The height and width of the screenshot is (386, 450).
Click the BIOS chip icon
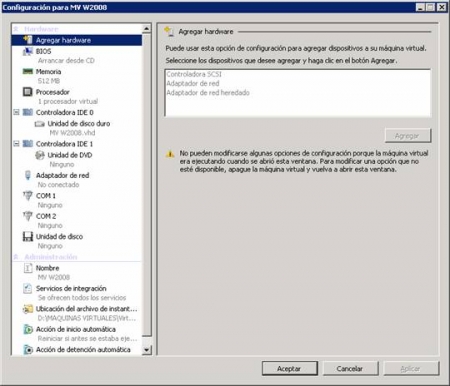click(27, 51)
